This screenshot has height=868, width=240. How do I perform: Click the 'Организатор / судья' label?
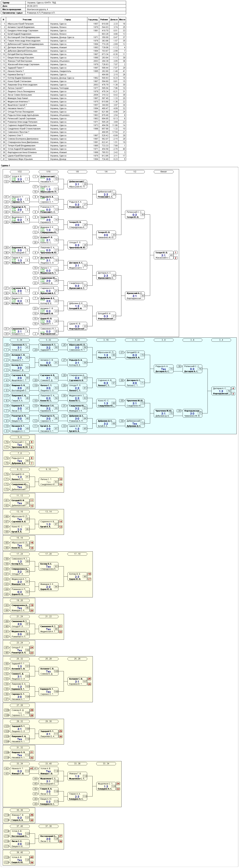(x=13, y=13)
